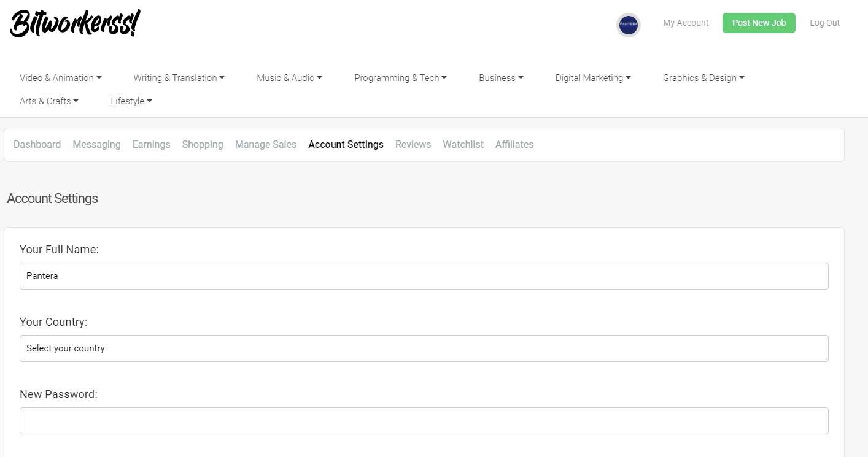Go to the Shopping tab

pyautogui.click(x=203, y=145)
